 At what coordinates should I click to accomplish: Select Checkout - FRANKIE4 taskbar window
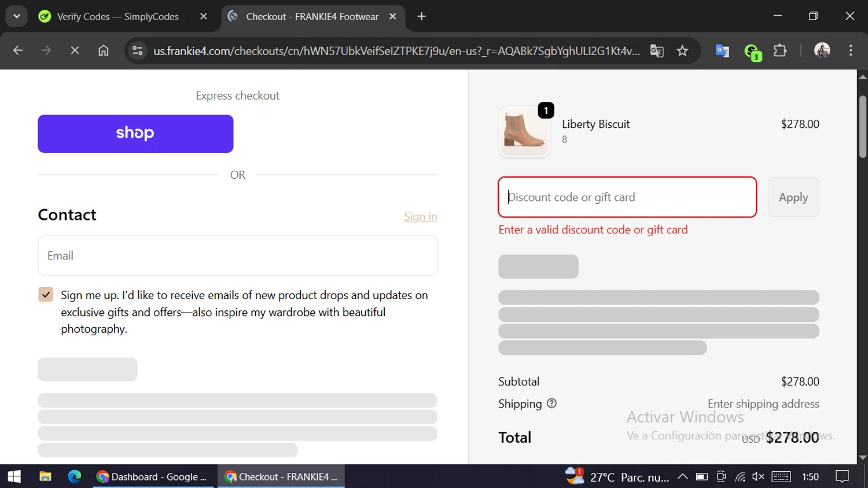281,476
